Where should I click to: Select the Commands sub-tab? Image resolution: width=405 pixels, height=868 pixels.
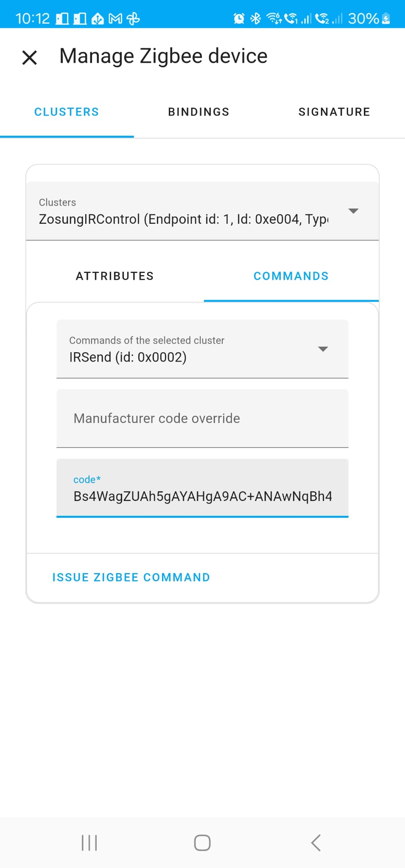coord(291,276)
